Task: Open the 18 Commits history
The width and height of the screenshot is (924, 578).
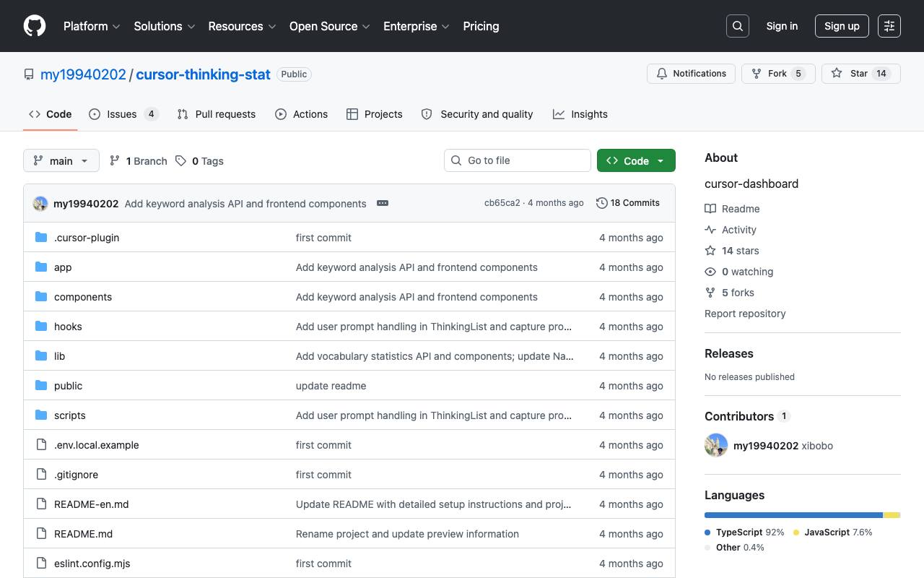Action: tap(628, 203)
